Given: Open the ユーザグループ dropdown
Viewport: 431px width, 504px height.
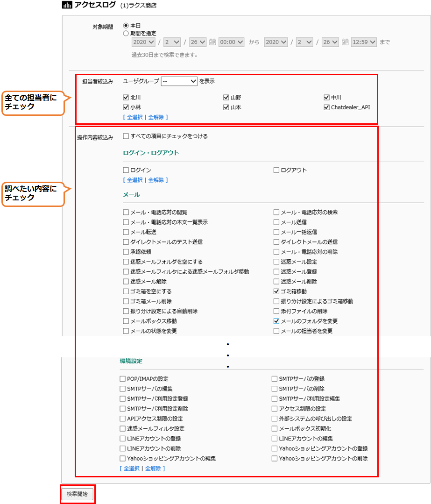Looking at the screenshot, I should point(179,81).
